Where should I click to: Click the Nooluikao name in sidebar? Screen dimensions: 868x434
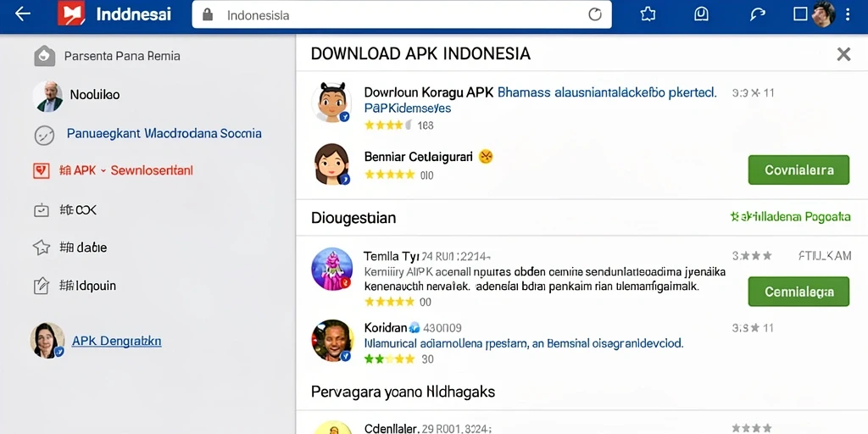[95, 95]
